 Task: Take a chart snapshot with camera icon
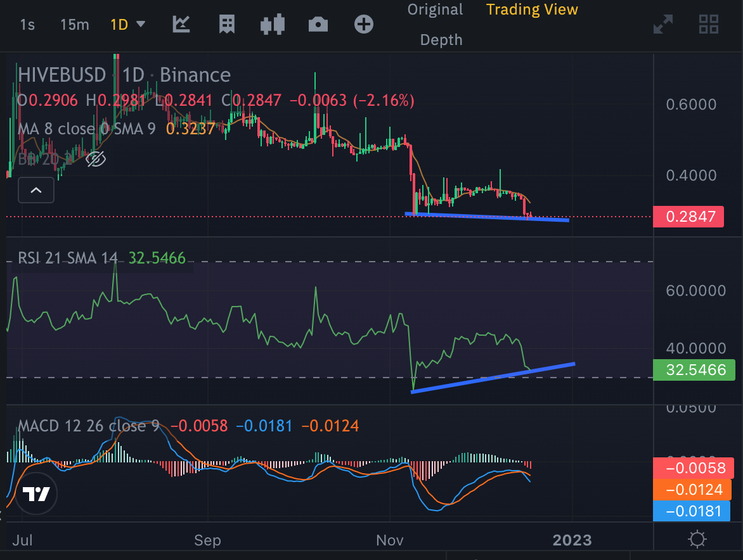coord(318,24)
